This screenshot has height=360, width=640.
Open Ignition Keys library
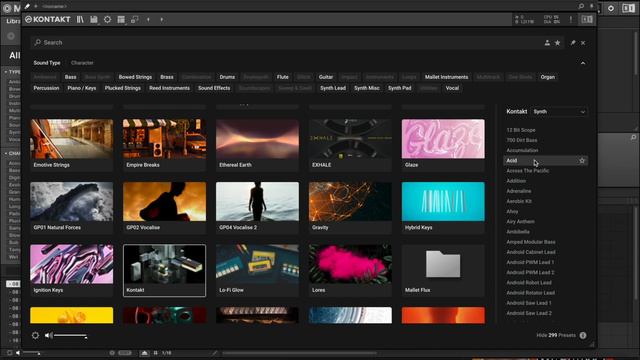(x=71, y=270)
